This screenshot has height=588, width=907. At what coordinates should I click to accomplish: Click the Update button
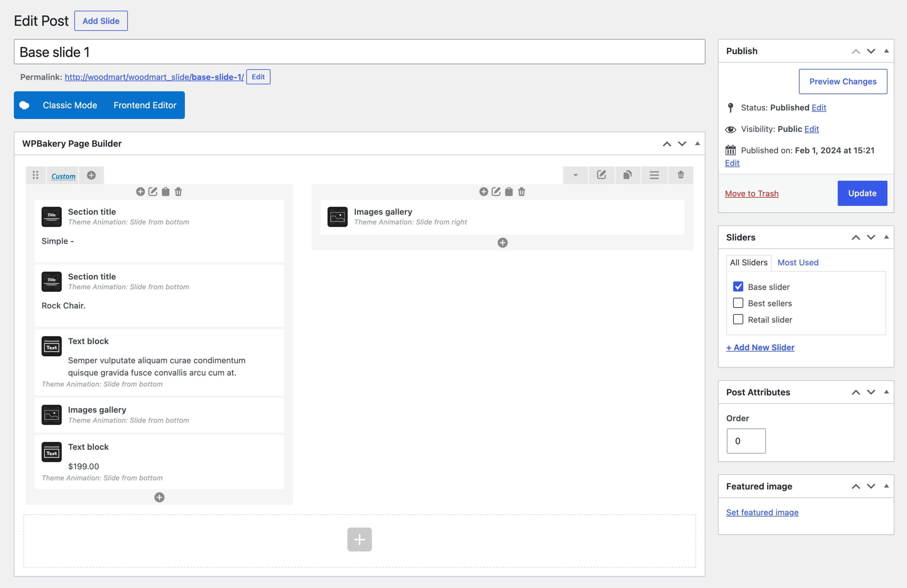[x=862, y=193]
